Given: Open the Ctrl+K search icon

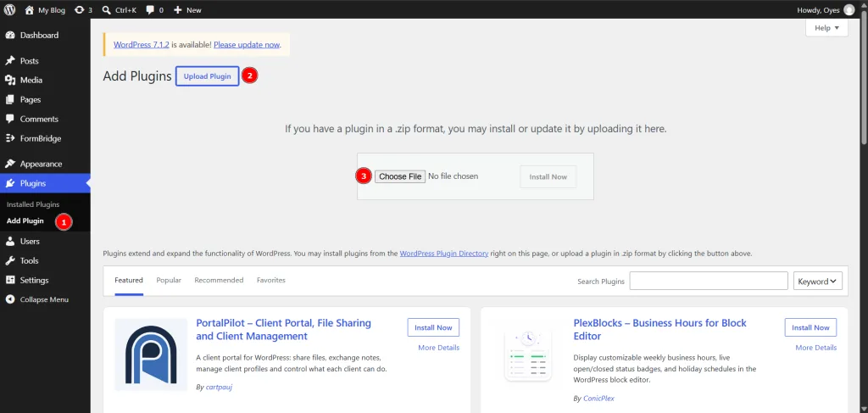Looking at the screenshot, I should pyautogui.click(x=106, y=10).
